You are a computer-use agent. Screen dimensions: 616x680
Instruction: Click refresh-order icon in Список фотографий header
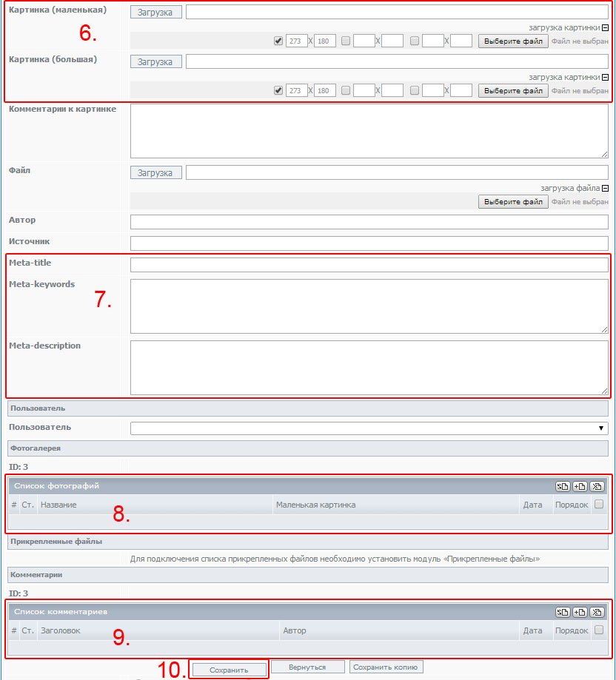point(563,486)
